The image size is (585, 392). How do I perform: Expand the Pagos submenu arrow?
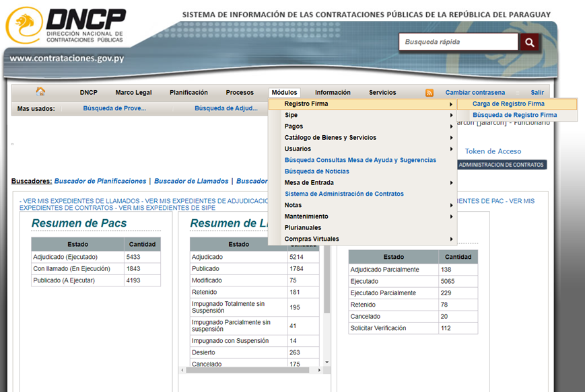tap(451, 126)
